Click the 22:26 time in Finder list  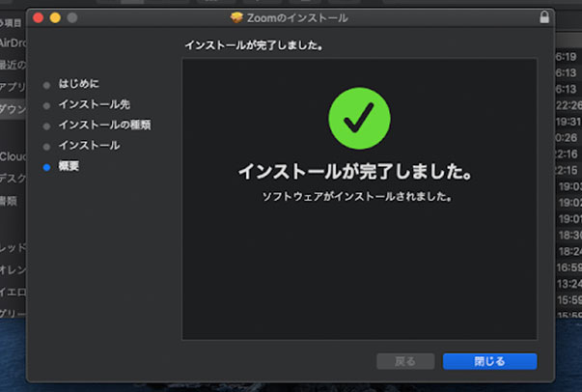click(x=568, y=105)
